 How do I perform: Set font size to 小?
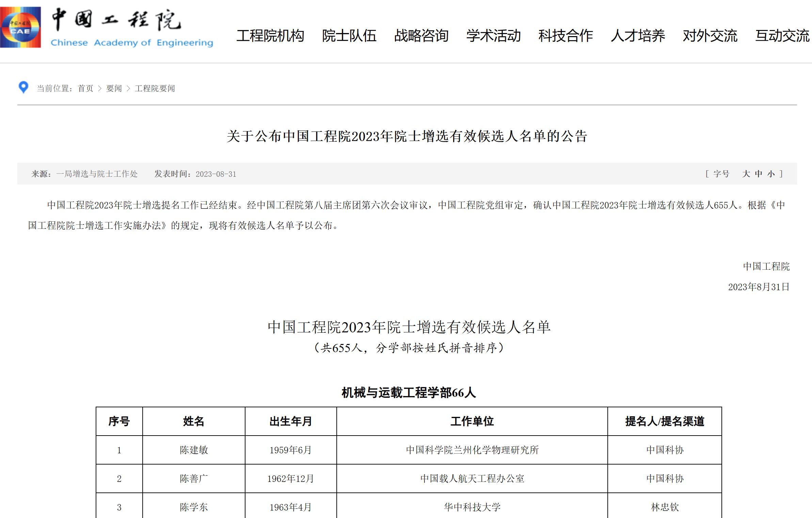pyautogui.click(x=771, y=174)
